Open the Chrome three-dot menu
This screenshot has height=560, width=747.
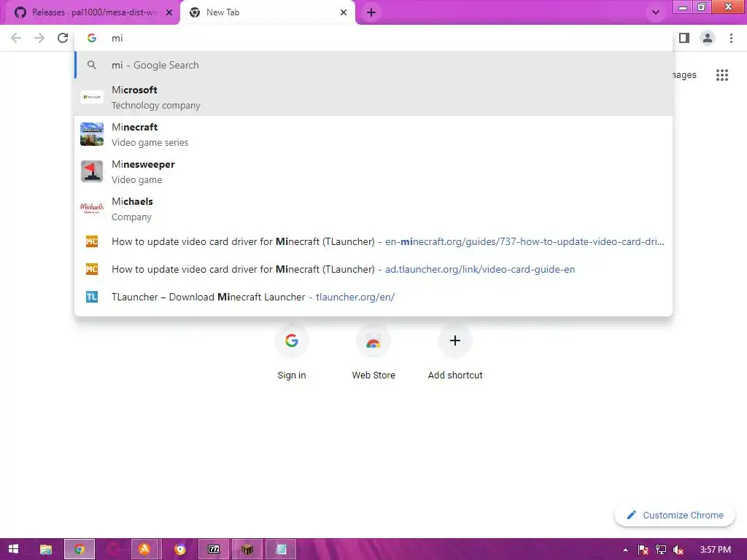pyautogui.click(x=731, y=38)
